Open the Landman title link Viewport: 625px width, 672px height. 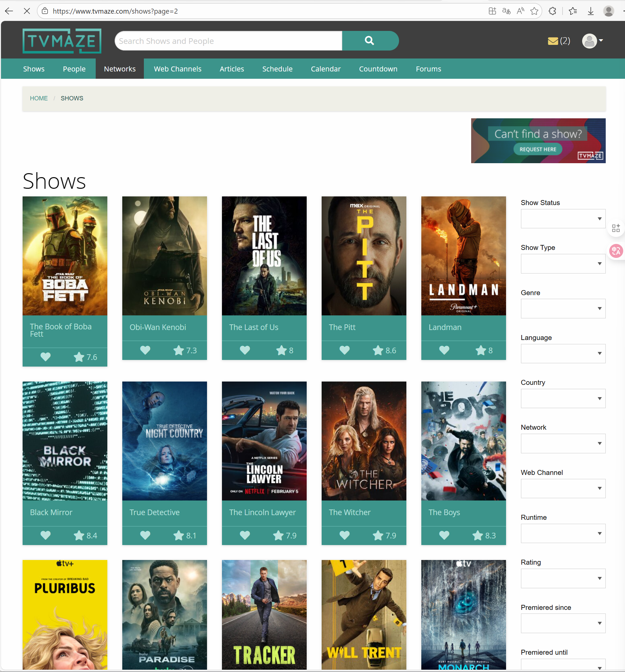445,327
